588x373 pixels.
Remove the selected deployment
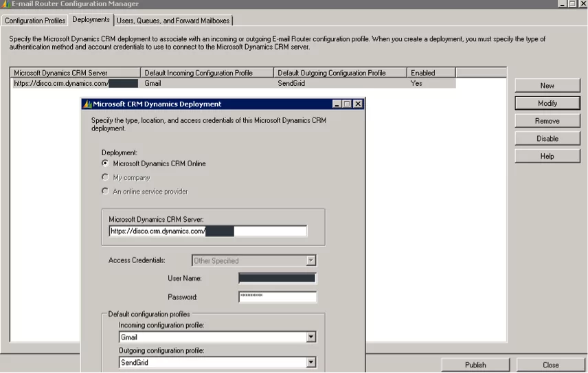tap(547, 121)
